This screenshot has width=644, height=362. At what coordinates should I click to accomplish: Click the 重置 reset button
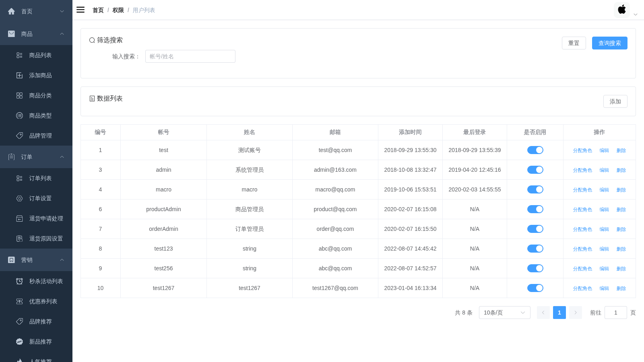pos(574,43)
